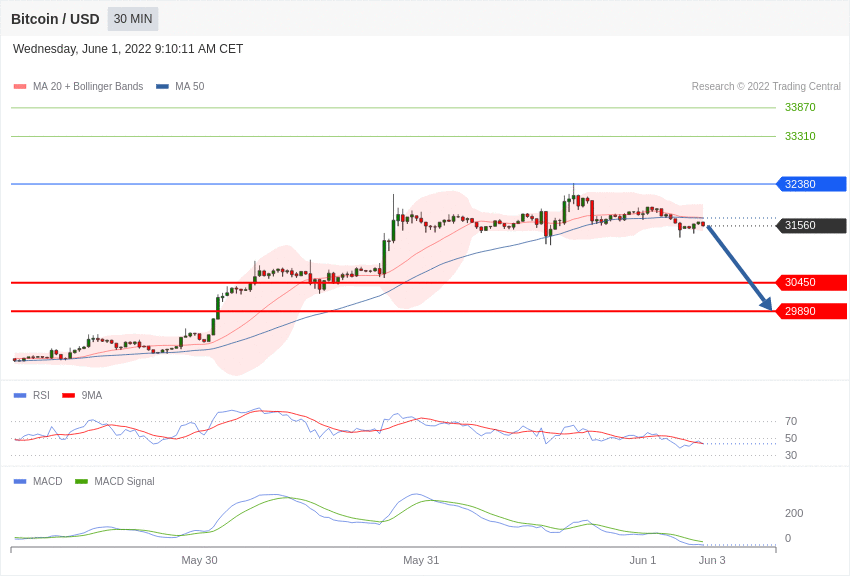Click the 33870 resistance level label
Viewport: 850px width, 576px height.
[x=800, y=107]
